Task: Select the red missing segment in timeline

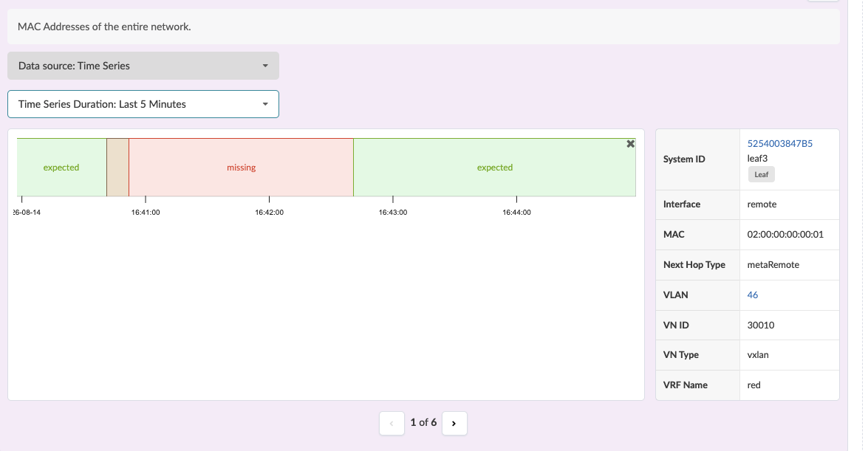Action: coord(241,167)
